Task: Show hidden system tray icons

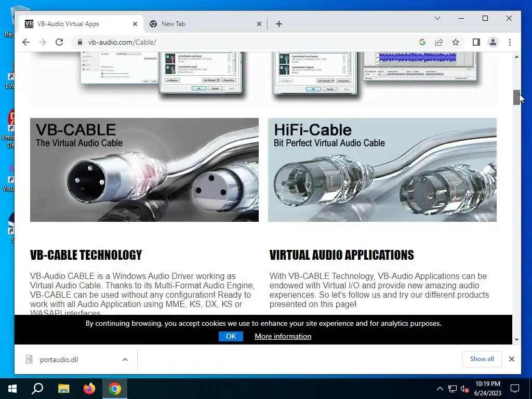Action: pos(440,389)
